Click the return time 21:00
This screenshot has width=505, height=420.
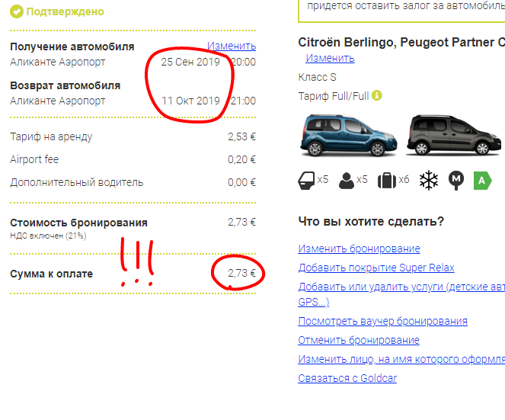pyautogui.click(x=243, y=101)
